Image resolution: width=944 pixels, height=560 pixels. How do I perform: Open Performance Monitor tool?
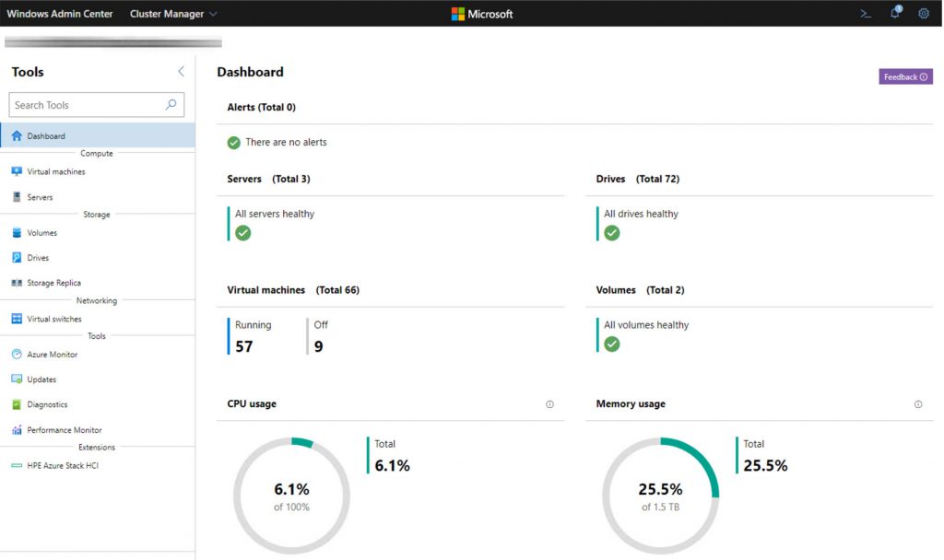(98, 430)
